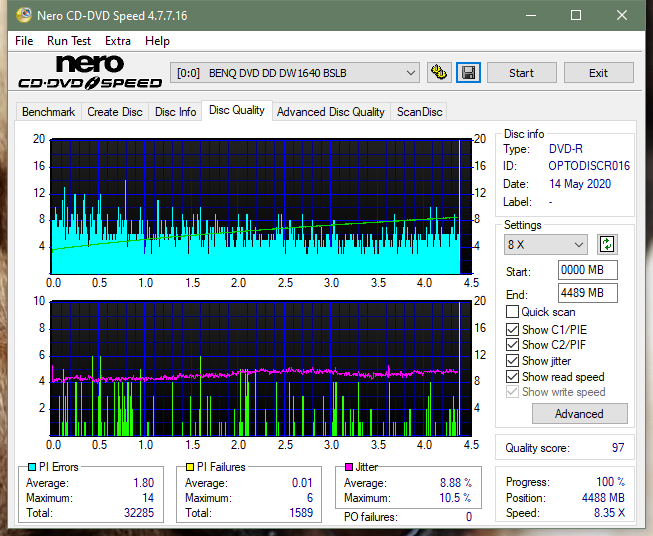The height and width of the screenshot is (536, 653).
Task: Click the PI Failures total 1589
Action: tap(301, 513)
